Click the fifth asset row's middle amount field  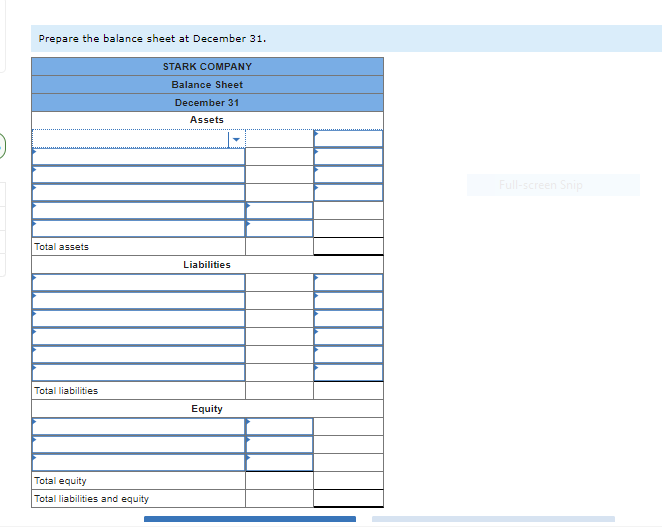(x=279, y=211)
